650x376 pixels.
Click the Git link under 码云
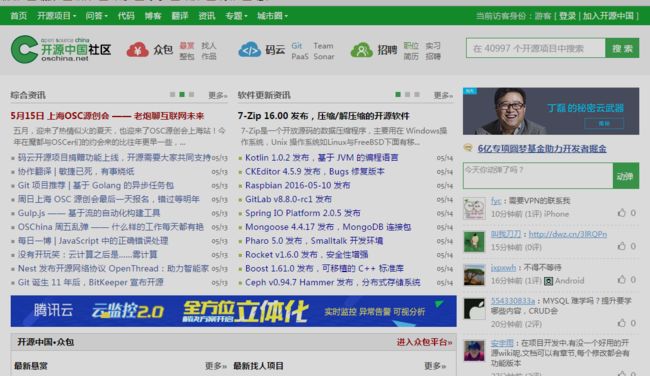click(x=297, y=46)
